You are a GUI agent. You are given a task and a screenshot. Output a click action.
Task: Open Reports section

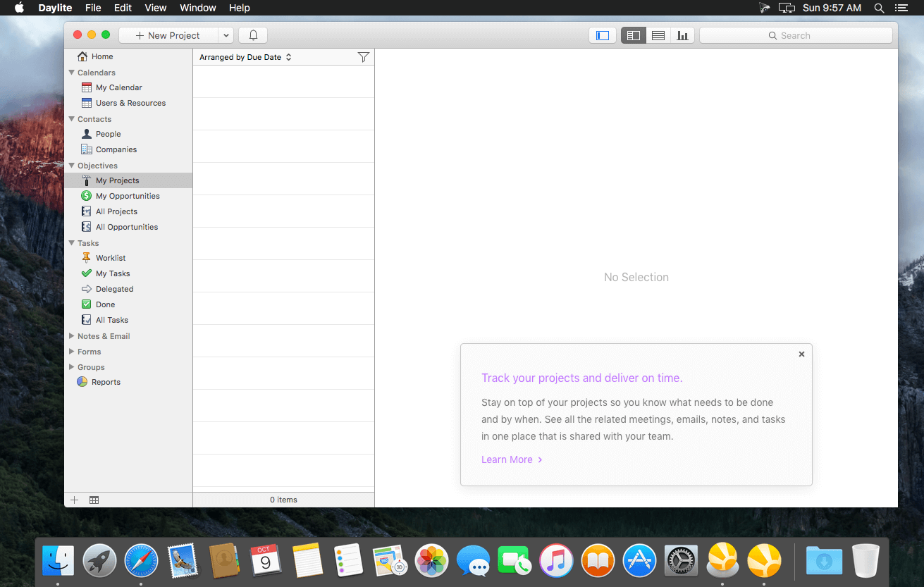[99, 382]
